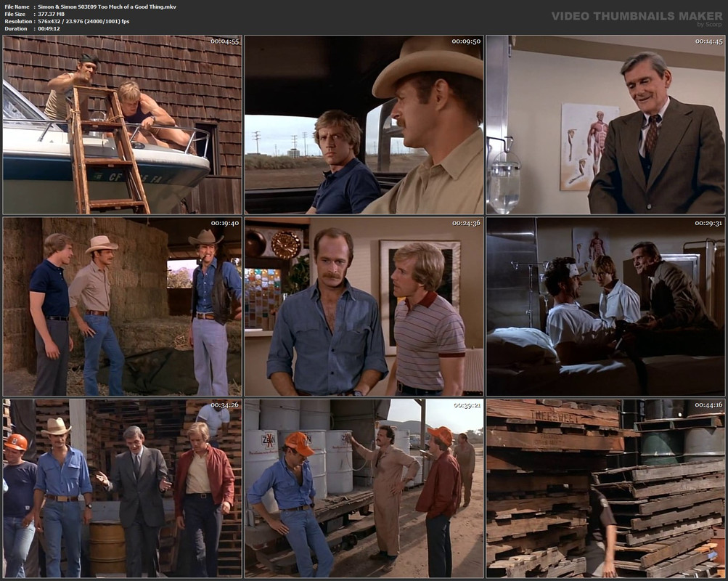Click the 'File Size' label
Image resolution: width=728 pixels, height=581 pixels.
point(15,14)
